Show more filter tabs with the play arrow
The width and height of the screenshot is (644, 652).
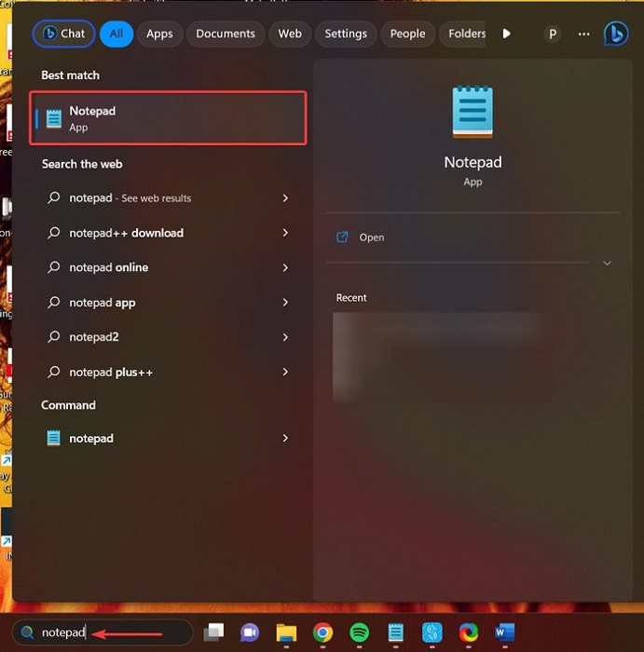click(506, 34)
